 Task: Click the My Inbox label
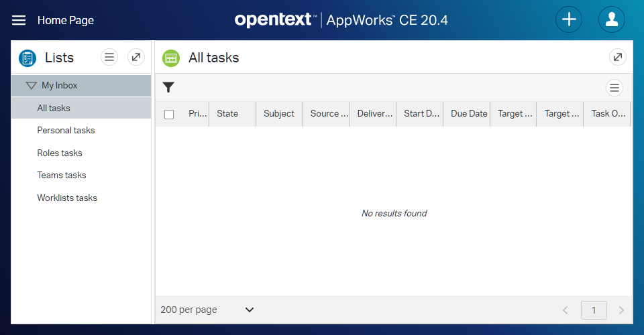pos(60,85)
